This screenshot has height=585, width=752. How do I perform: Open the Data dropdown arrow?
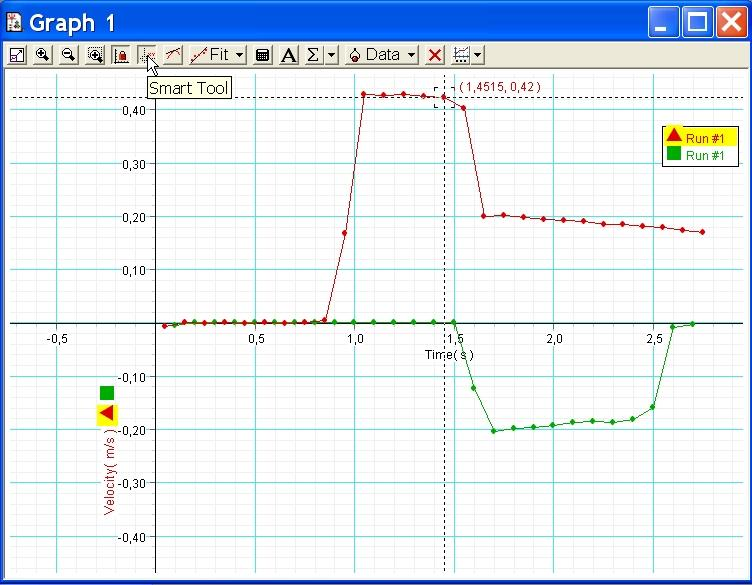coord(411,55)
